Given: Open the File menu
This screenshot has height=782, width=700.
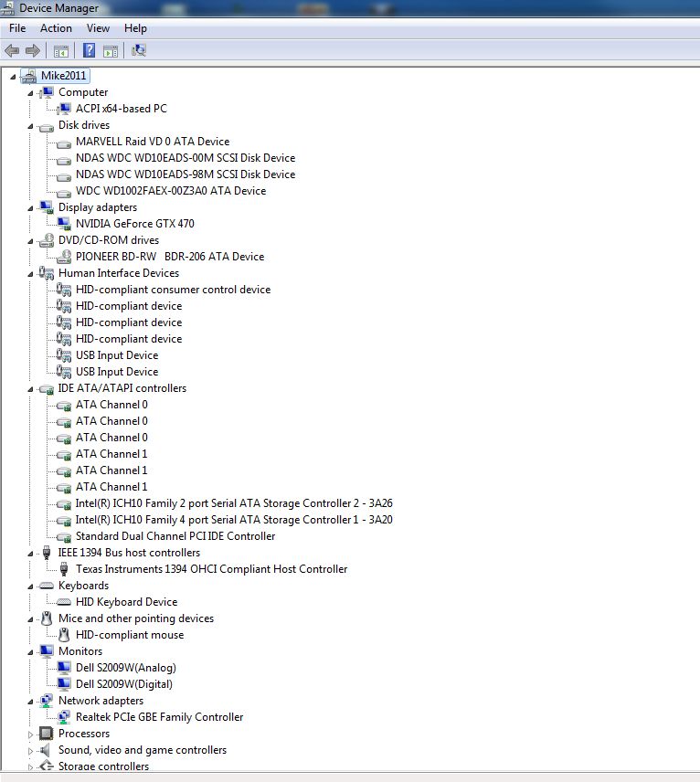Looking at the screenshot, I should coord(17,28).
